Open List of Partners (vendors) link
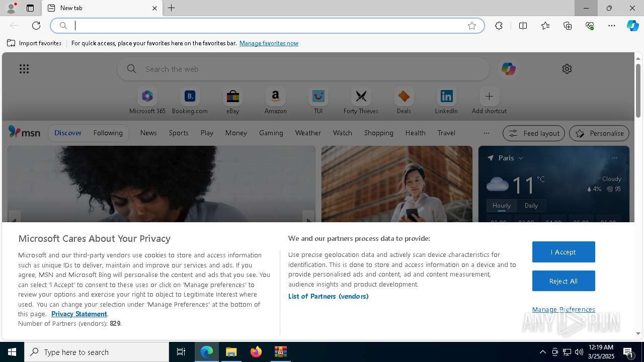644x362 pixels. pyautogui.click(x=329, y=296)
